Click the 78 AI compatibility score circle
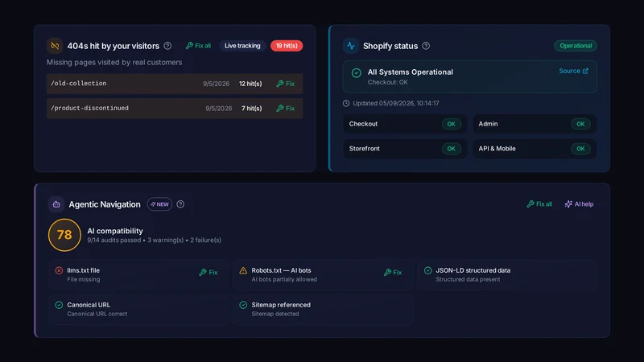 [64, 235]
